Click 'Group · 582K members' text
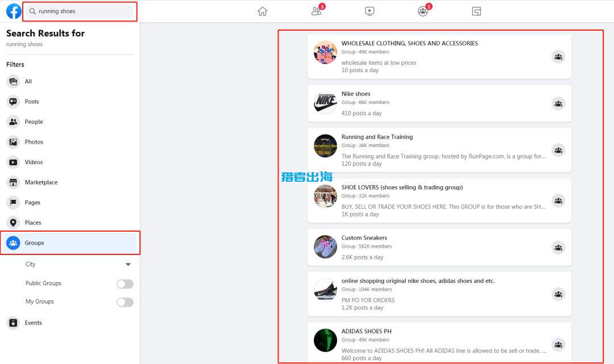614x364 pixels. [367, 246]
